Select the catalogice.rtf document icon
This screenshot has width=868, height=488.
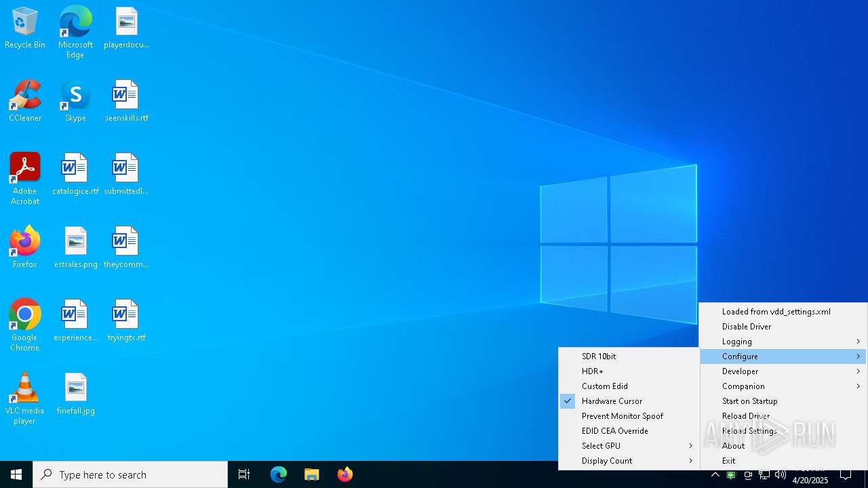(x=75, y=175)
